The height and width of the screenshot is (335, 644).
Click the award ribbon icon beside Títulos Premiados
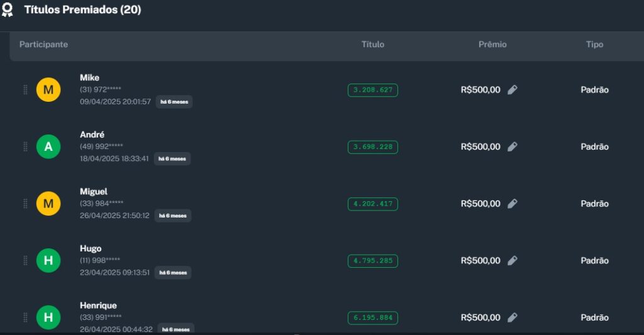pos(8,10)
